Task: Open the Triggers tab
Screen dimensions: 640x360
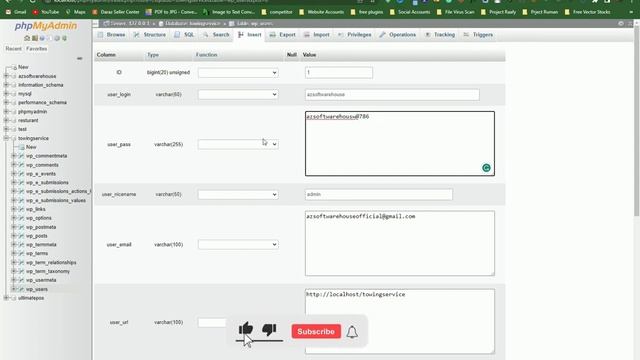Action: [478, 35]
